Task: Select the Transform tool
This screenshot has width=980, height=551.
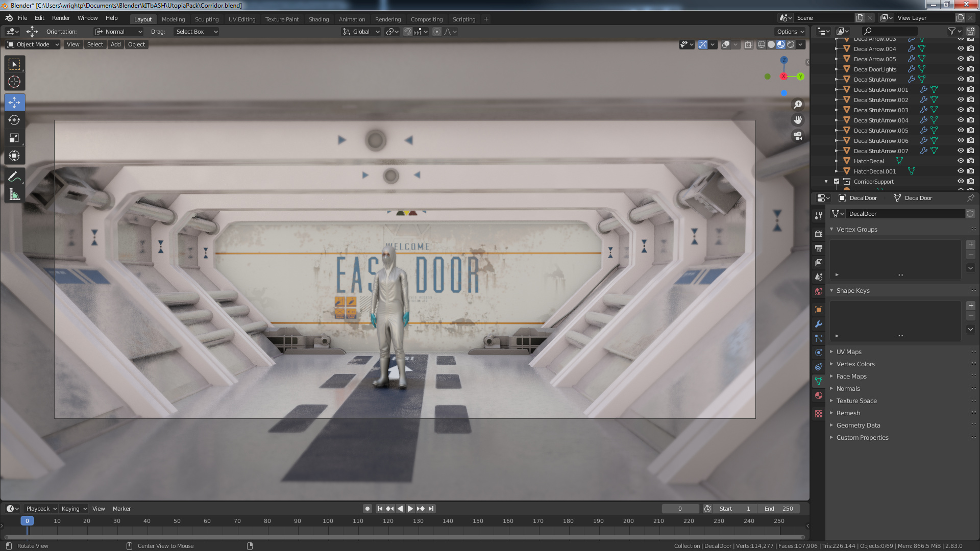Action: 14,156
